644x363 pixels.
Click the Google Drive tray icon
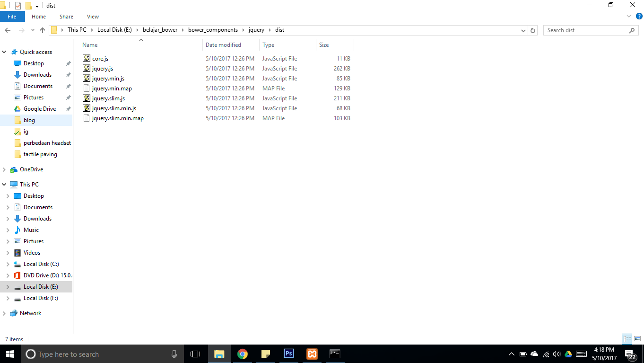[568, 354]
